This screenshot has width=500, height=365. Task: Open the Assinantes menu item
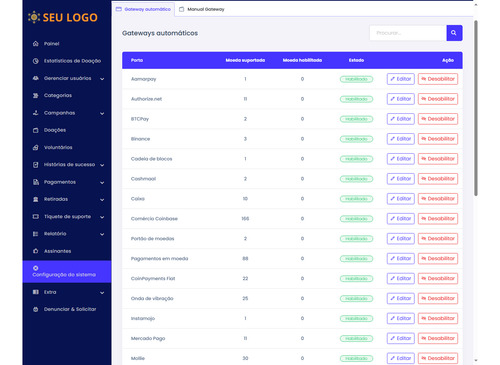click(x=67, y=251)
